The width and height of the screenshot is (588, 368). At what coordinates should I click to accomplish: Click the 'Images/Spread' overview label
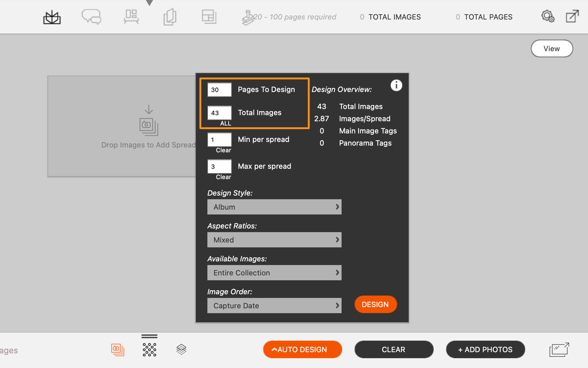(365, 119)
